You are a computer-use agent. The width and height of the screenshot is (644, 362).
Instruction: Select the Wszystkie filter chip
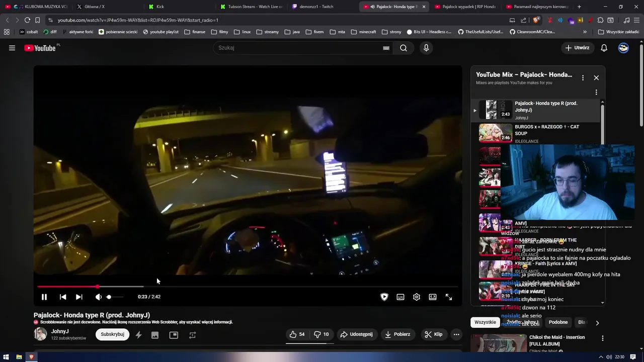(485, 322)
